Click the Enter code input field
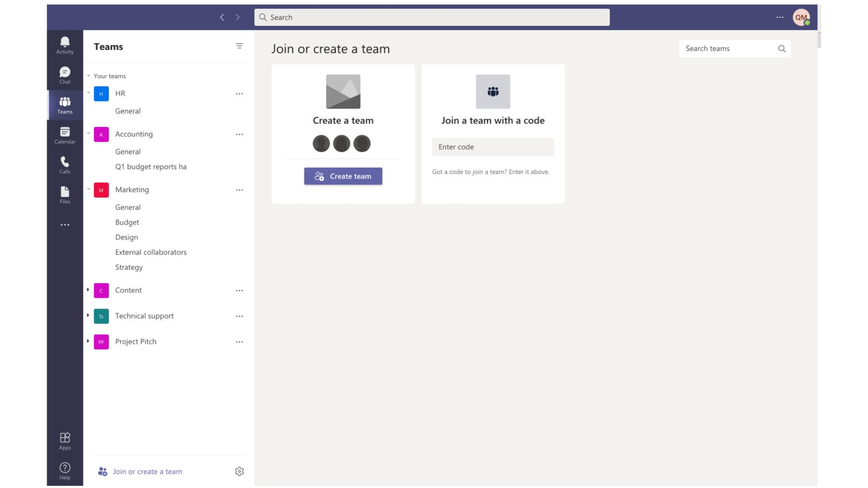 click(492, 146)
